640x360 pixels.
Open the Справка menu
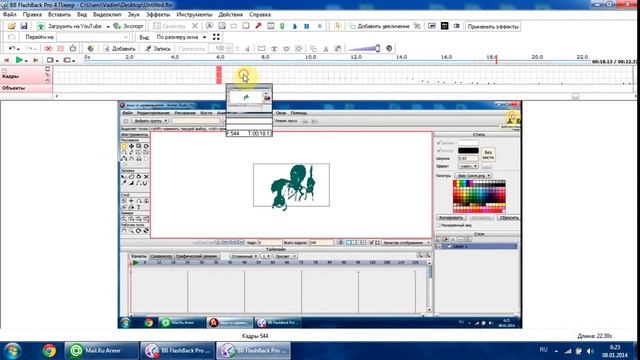click(260, 15)
